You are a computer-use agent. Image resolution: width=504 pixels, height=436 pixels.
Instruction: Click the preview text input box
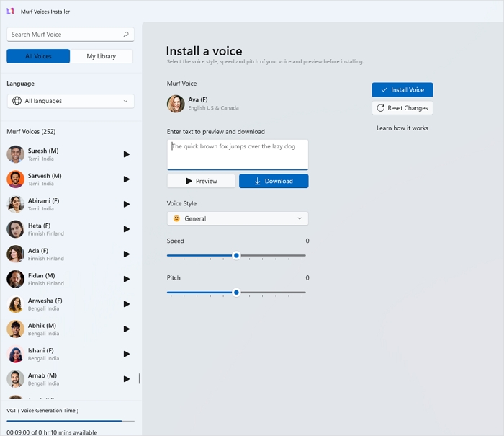tap(238, 154)
